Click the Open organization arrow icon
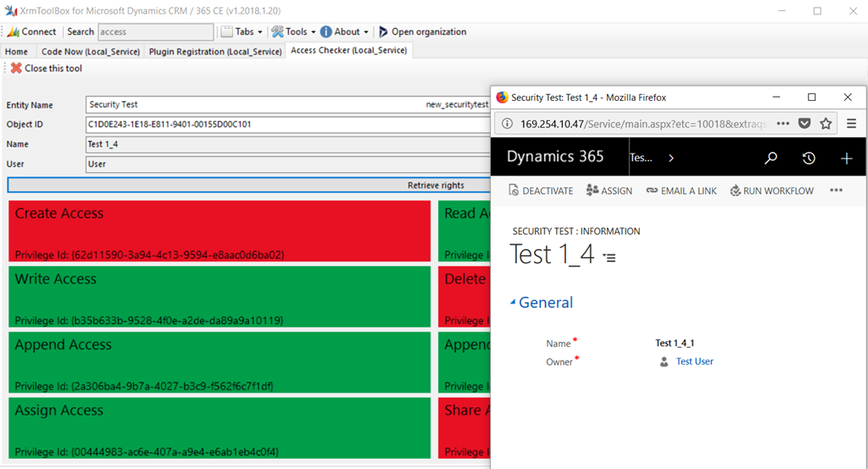 pos(383,32)
